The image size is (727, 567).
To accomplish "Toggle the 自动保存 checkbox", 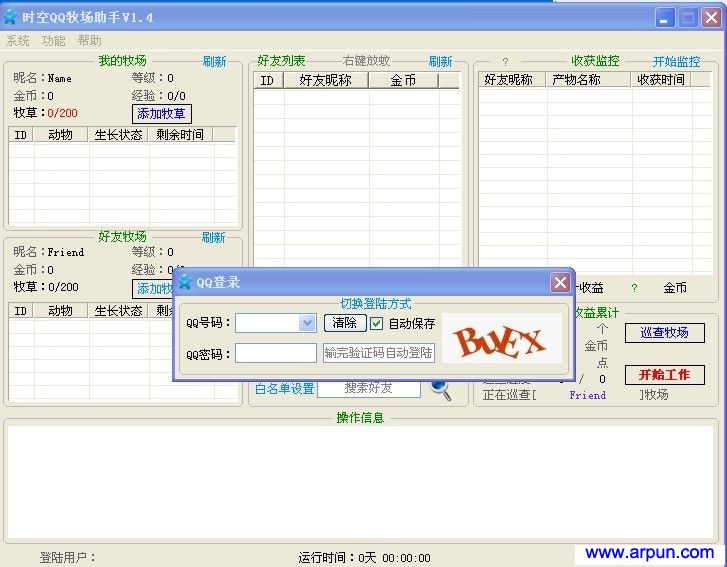I will tap(376, 324).
